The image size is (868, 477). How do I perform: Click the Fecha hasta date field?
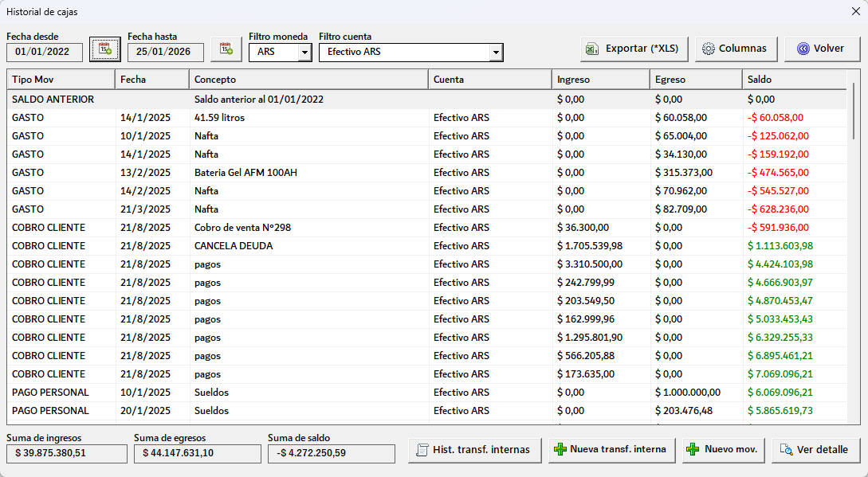pos(166,52)
